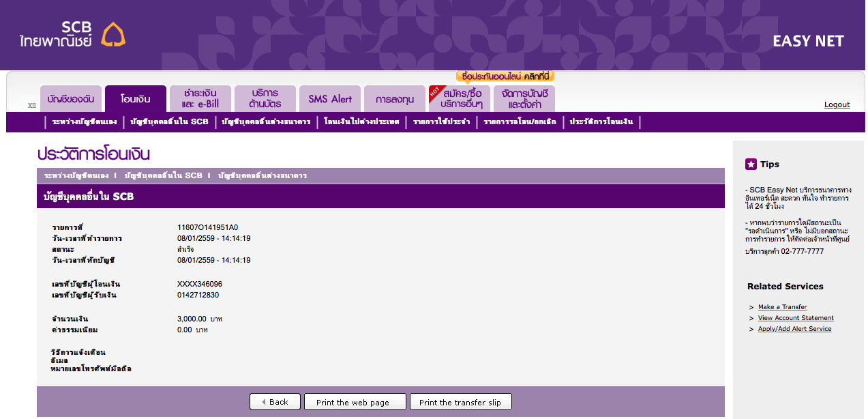Click the ประวัติการโอนเงิน page heading
The width and height of the screenshot is (868, 419).
(x=93, y=154)
